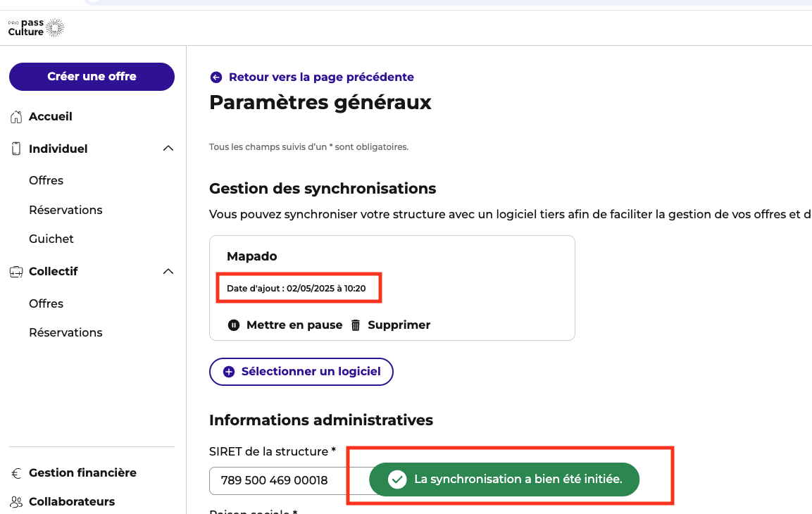
Task: Collapse the Individuel section chevron
Action: (168, 149)
